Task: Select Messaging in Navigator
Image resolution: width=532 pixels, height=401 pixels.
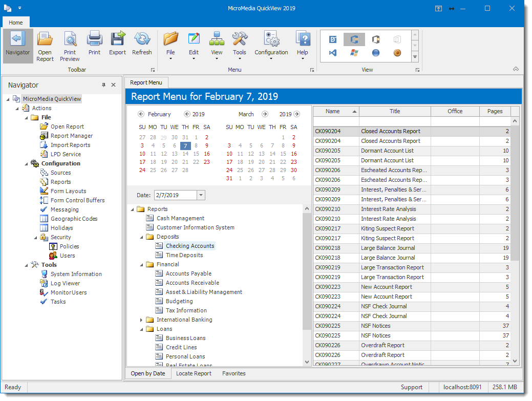Action: [65, 209]
